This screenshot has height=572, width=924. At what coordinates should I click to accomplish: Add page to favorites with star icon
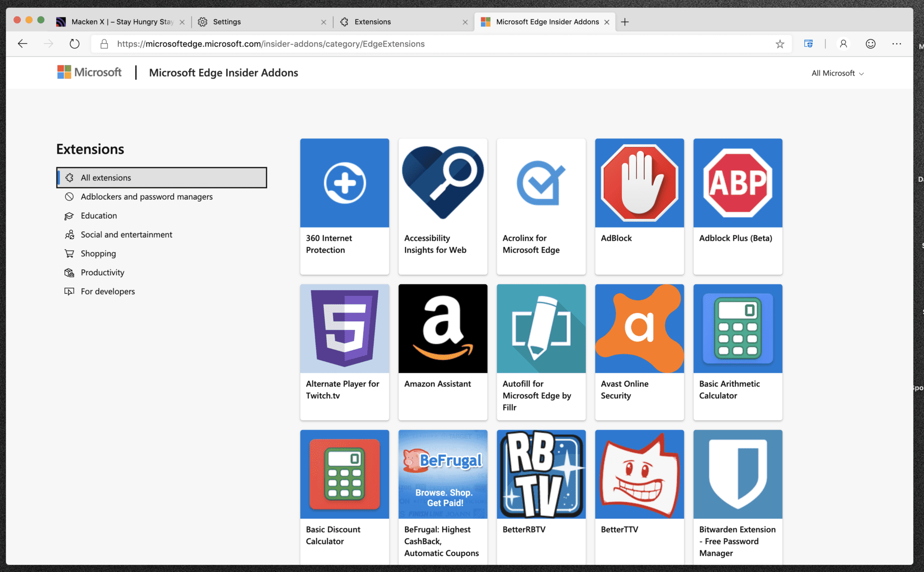(x=780, y=44)
